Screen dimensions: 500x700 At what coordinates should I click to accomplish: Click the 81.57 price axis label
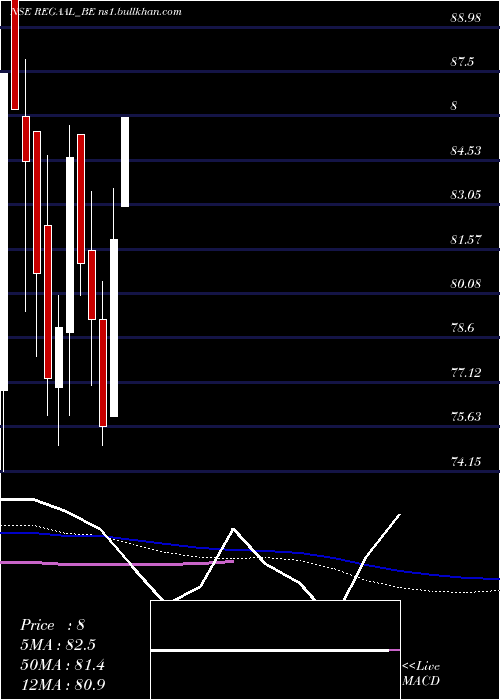466,239
